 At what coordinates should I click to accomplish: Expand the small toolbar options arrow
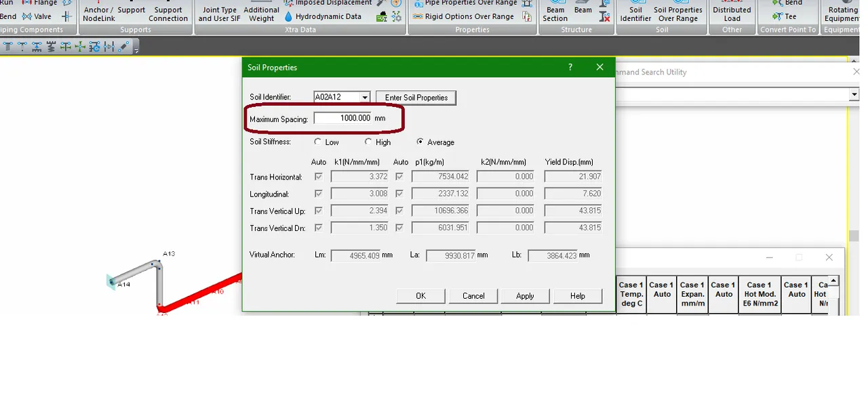click(136, 49)
